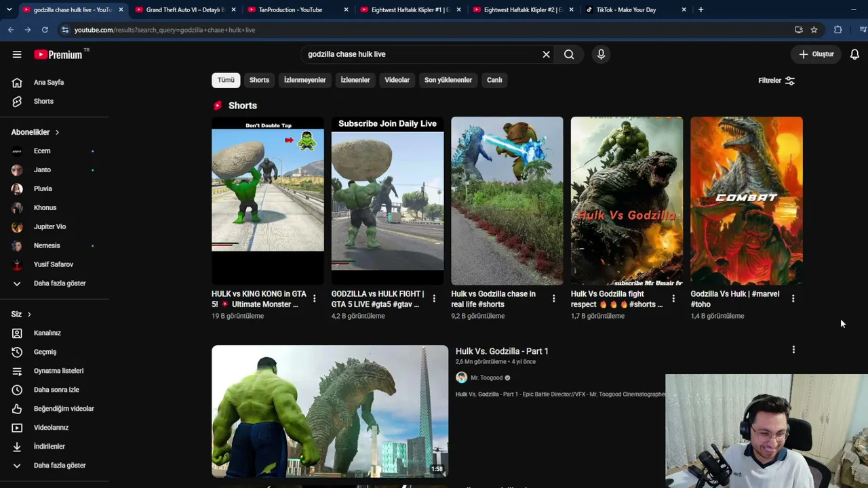
Task: Open the COMBAT Godzilla Vs Hulk short thumbnail
Action: click(747, 201)
